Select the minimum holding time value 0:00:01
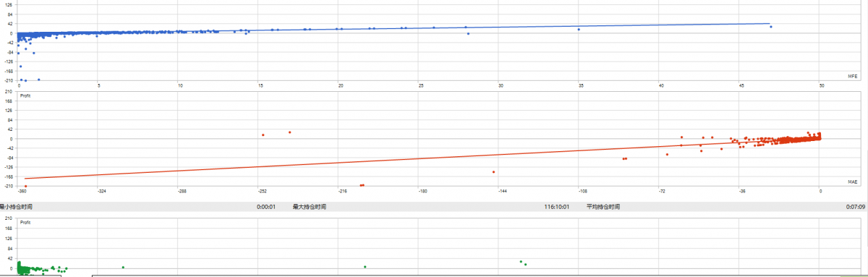 [266, 206]
